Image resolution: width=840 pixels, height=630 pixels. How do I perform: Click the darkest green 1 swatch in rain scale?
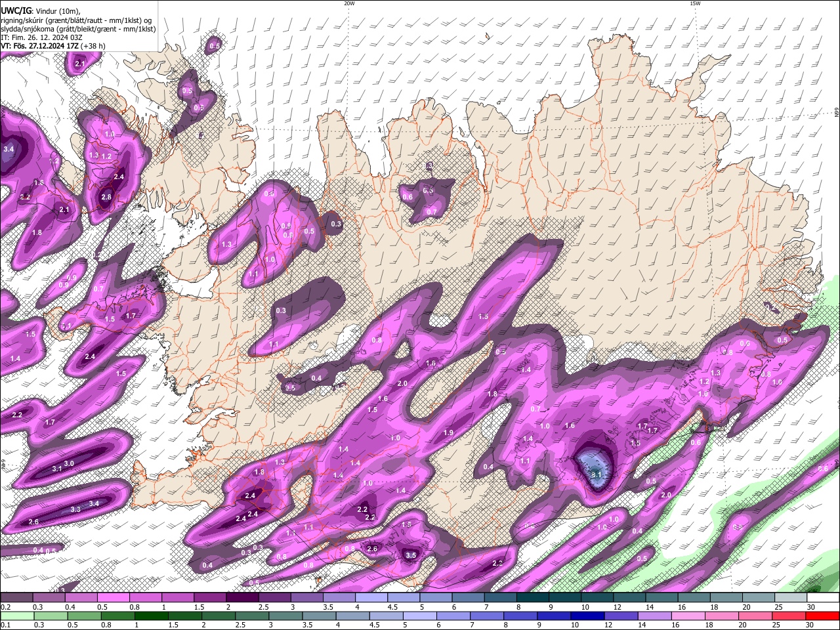coord(151,616)
